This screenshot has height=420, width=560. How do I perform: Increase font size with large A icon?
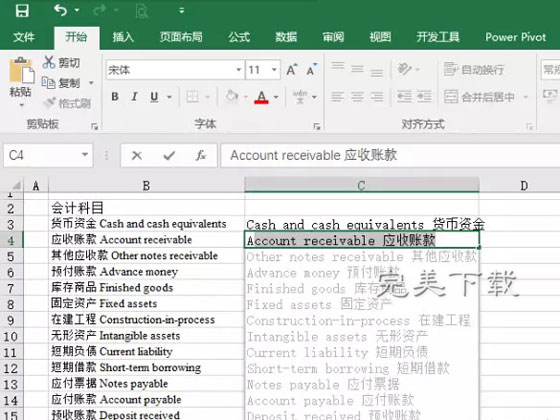[x=292, y=69]
